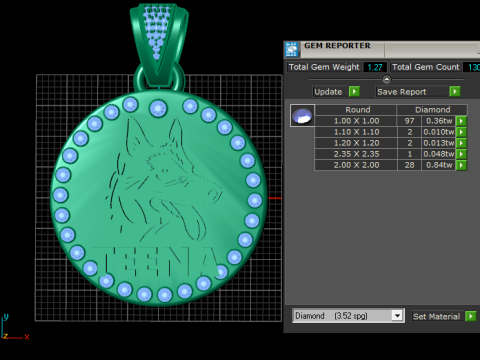This screenshot has height=360, width=480.
Task: Click the Diamond column header
Action: pyautogui.click(x=432, y=110)
